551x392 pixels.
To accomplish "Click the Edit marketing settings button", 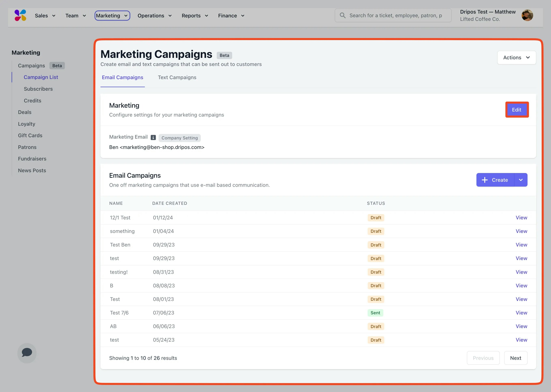I will coord(516,110).
